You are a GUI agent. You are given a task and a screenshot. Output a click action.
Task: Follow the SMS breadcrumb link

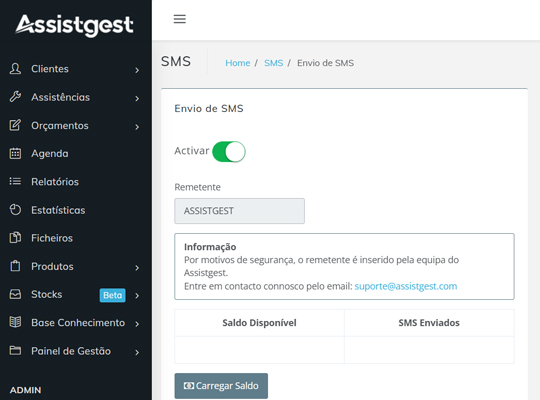[273, 63]
